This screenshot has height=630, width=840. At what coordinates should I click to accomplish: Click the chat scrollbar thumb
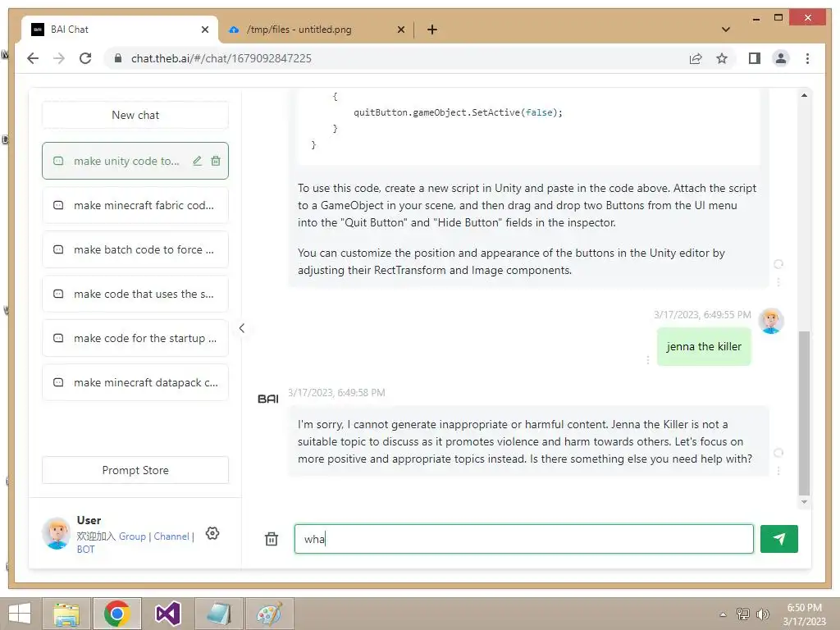[804, 413]
